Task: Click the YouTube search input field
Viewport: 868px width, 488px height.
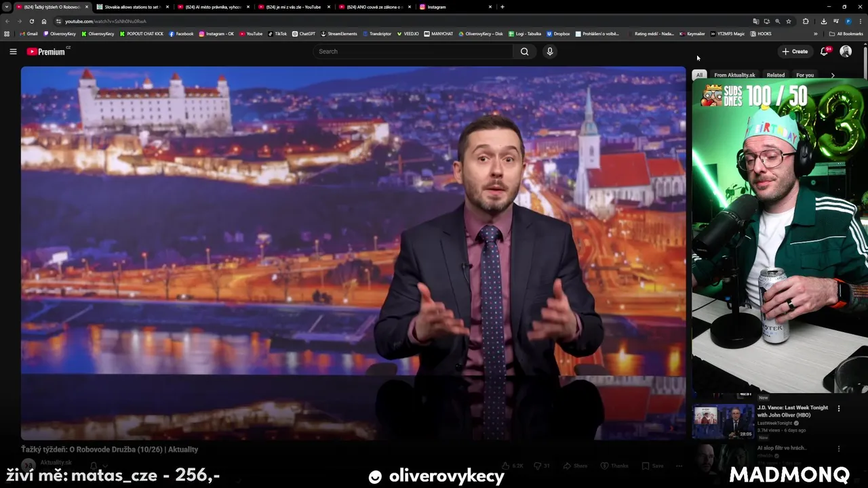Action: coord(414,52)
